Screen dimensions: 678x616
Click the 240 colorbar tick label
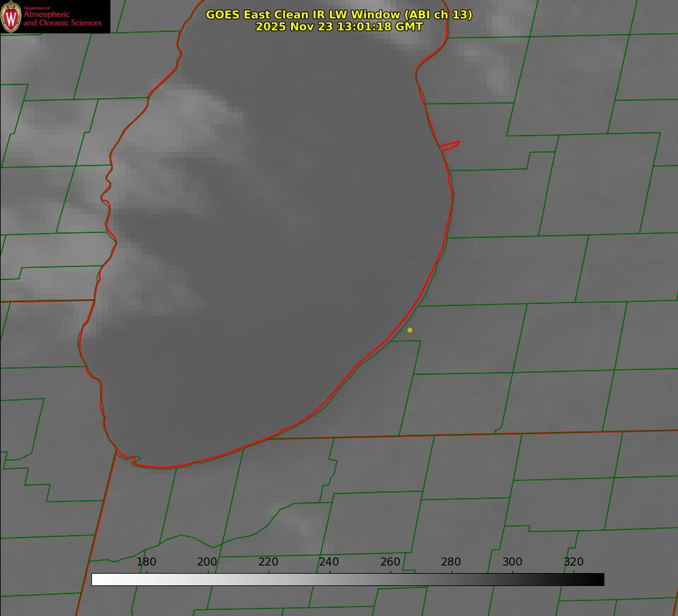click(329, 562)
